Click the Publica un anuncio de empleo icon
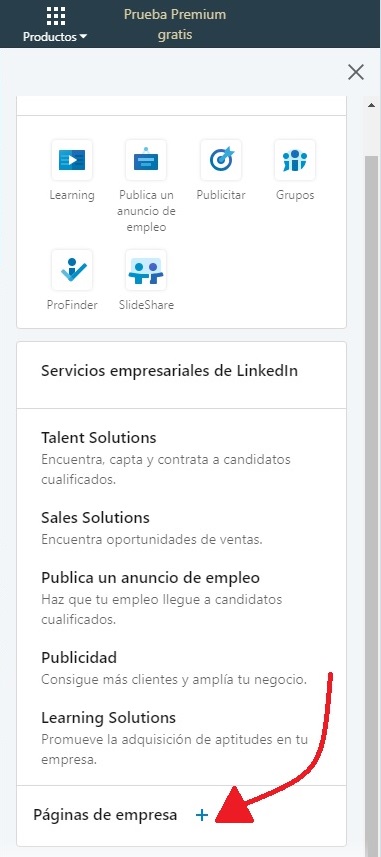Screen dimensions: 381x857 click(146, 160)
